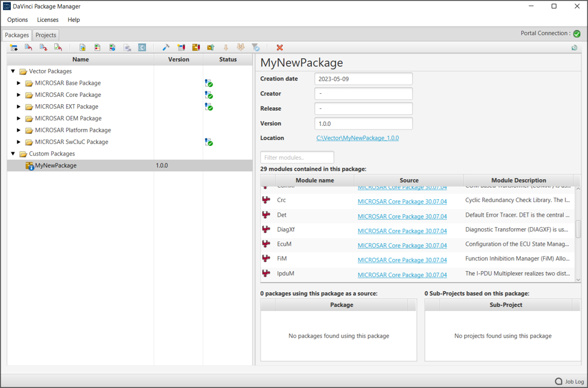Click the IpduM module icon
The width and height of the screenshot is (588, 388).
tap(266, 273)
